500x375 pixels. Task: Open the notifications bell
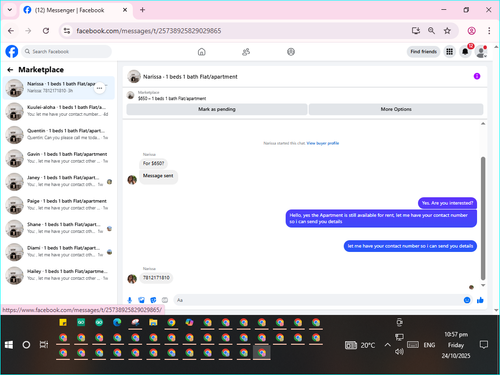tap(465, 52)
